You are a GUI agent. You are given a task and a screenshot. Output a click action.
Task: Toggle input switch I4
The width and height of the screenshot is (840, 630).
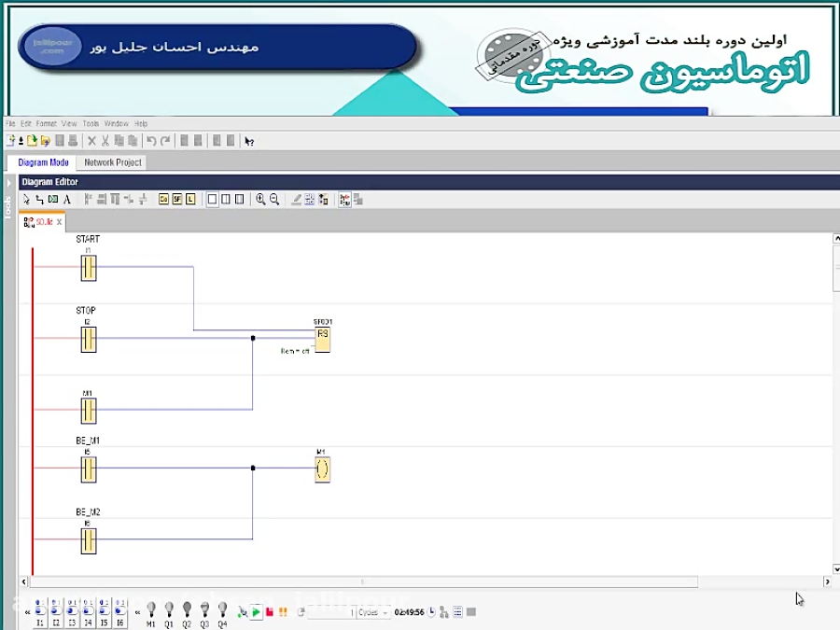pyautogui.click(x=87, y=611)
